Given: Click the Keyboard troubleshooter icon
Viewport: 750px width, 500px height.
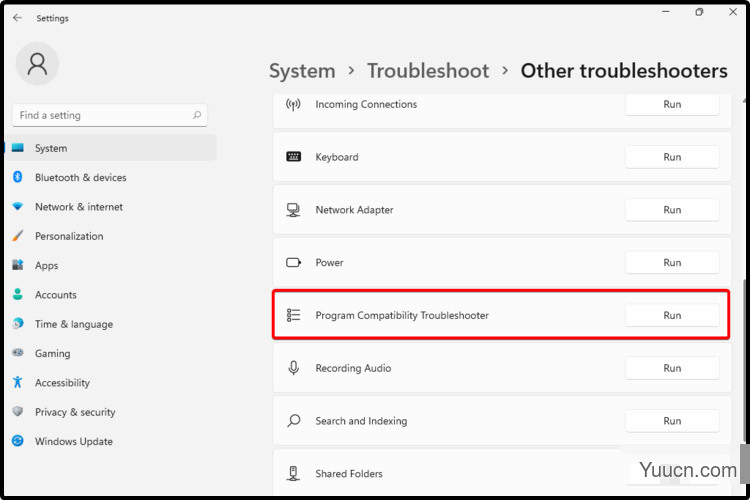Looking at the screenshot, I should pos(293,156).
